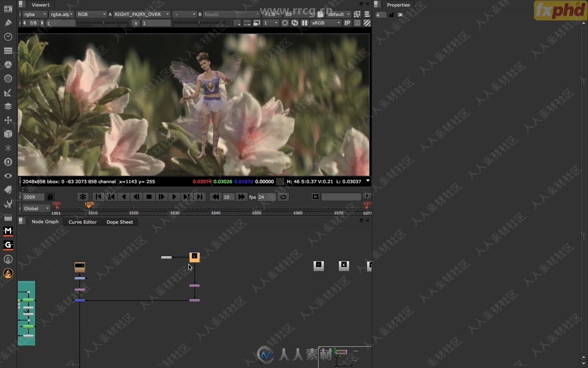Screen dimensions: 588x368
Task: Open the 3D nodes cube icon
Action: tap(8, 134)
